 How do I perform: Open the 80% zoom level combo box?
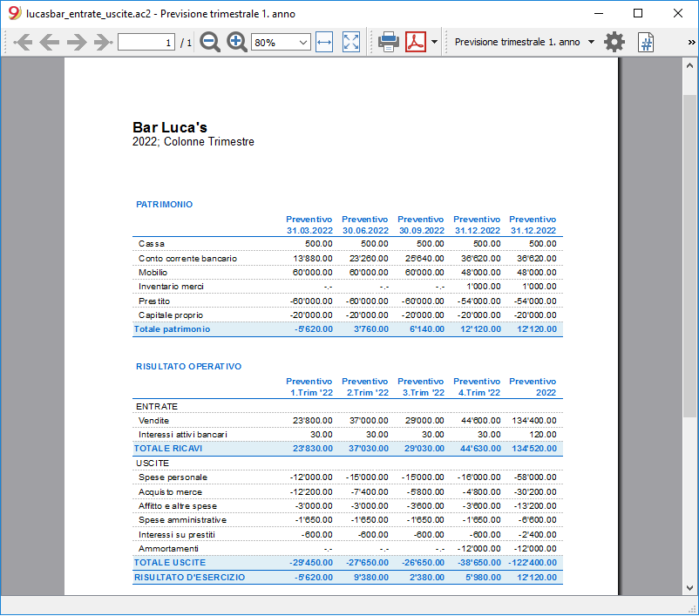pos(281,43)
